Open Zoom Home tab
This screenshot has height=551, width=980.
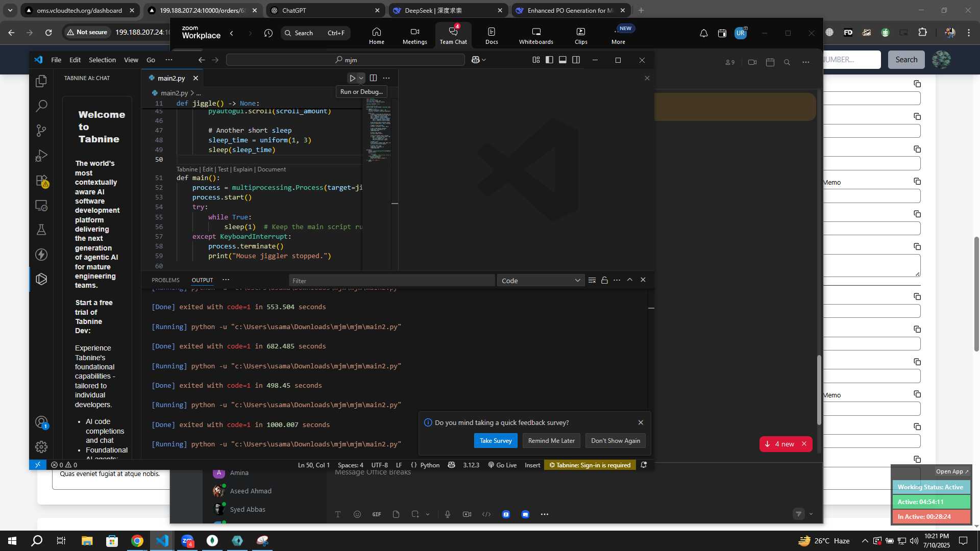point(377,35)
